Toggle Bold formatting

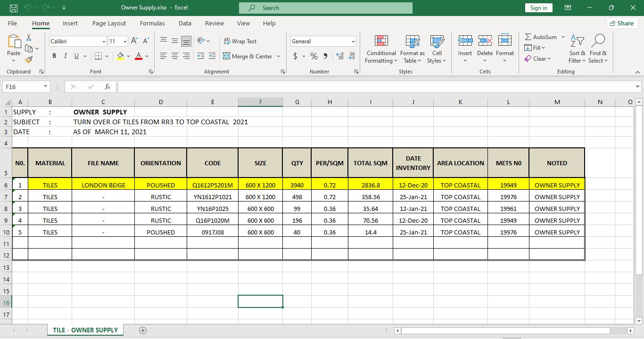coord(54,56)
